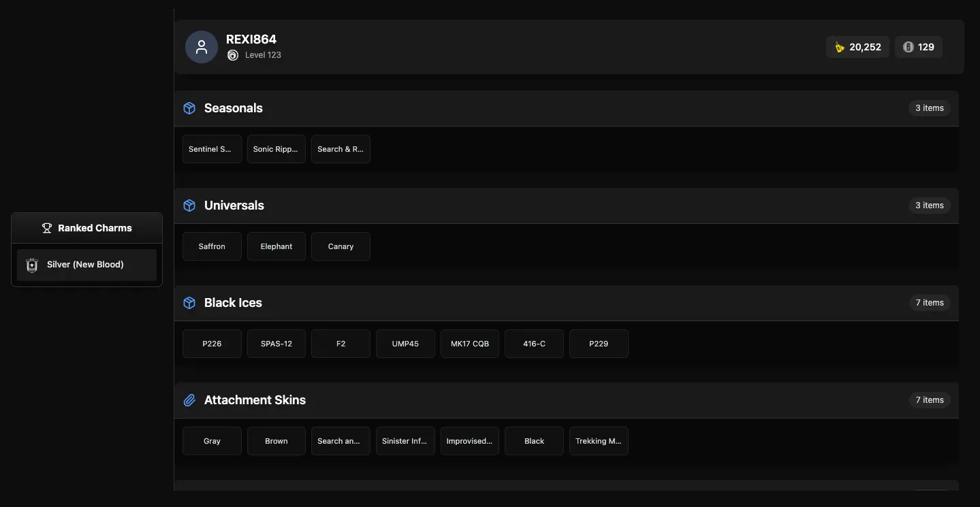This screenshot has width=980, height=507.
Task: Open the Sentinel S... seasonal item
Action: [212, 149]
